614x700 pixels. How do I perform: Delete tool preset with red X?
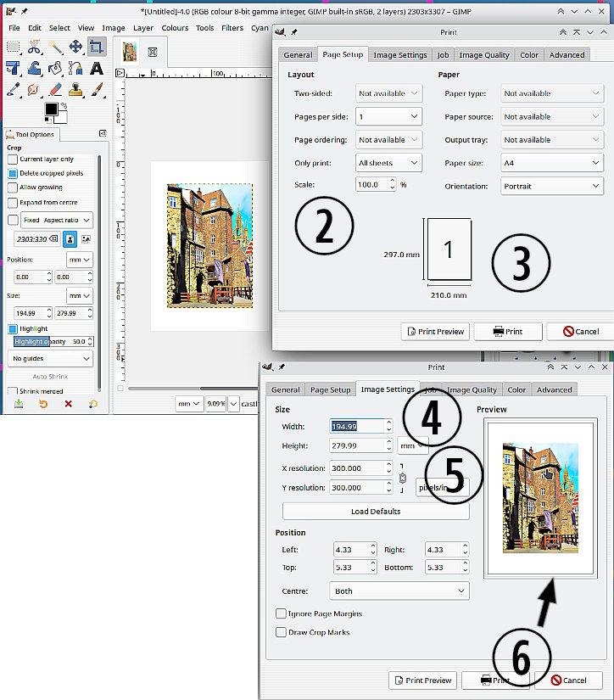click(x=69, y=404)
